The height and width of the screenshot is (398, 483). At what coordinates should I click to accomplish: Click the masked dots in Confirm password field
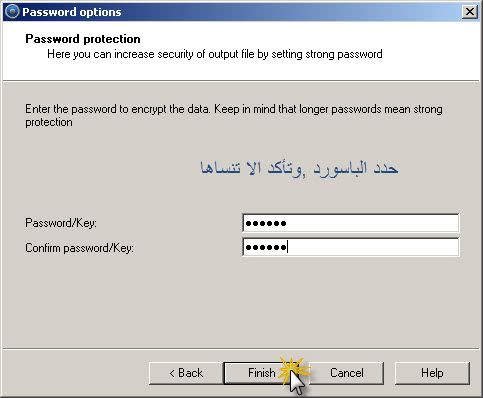click(x=266, y=247)
